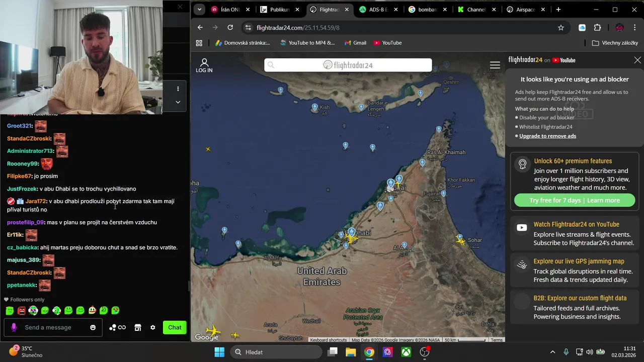Viewport: 644px width, 362px height.
Task: Open three-dot options under the video
Action: pyautogui.click(x=178, y=88)
